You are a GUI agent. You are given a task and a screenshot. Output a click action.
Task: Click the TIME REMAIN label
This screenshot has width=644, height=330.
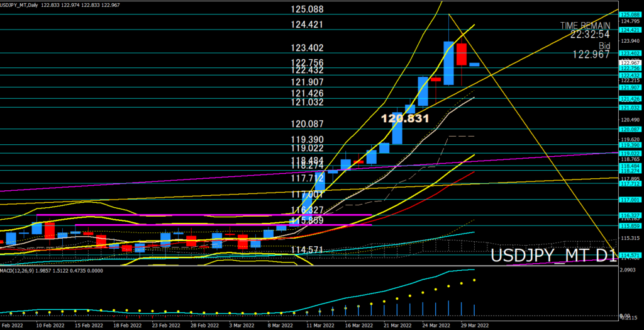[x=586, y=26]
